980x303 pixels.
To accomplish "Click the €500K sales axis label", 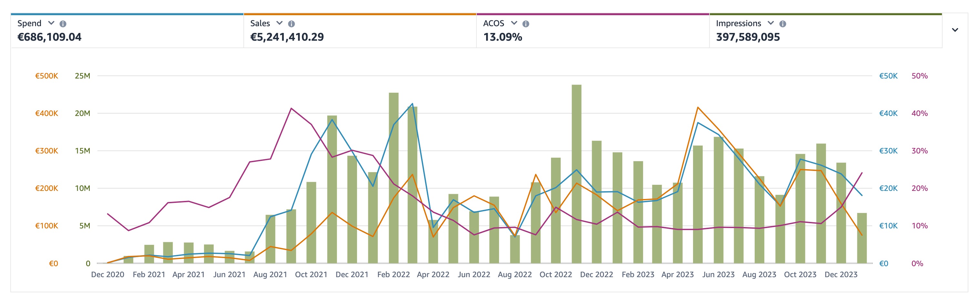I will point(46,76).
